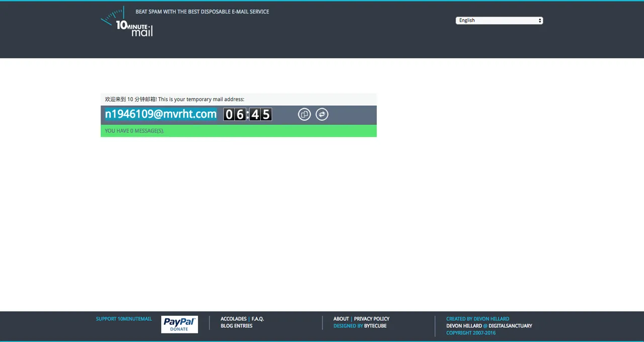The image size is (644, 342).
Task: Open the Support 10MinuteMail link
Action: 124,319
